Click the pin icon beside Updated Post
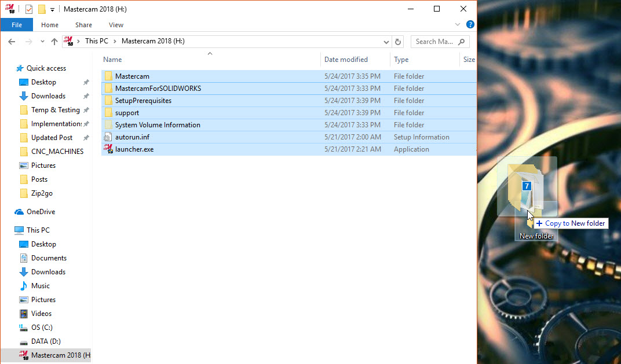Screen dimensions: 621x364 [x=86, y=138]
